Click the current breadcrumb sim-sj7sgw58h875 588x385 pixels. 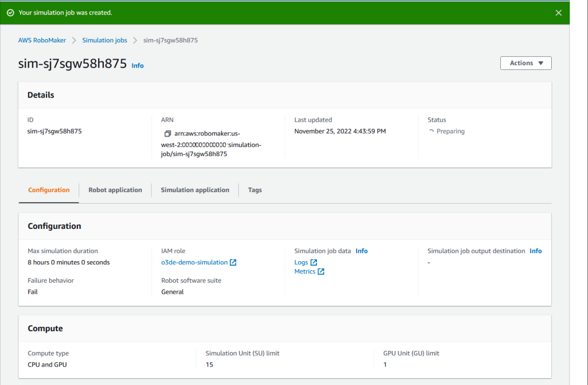point(171,40)
